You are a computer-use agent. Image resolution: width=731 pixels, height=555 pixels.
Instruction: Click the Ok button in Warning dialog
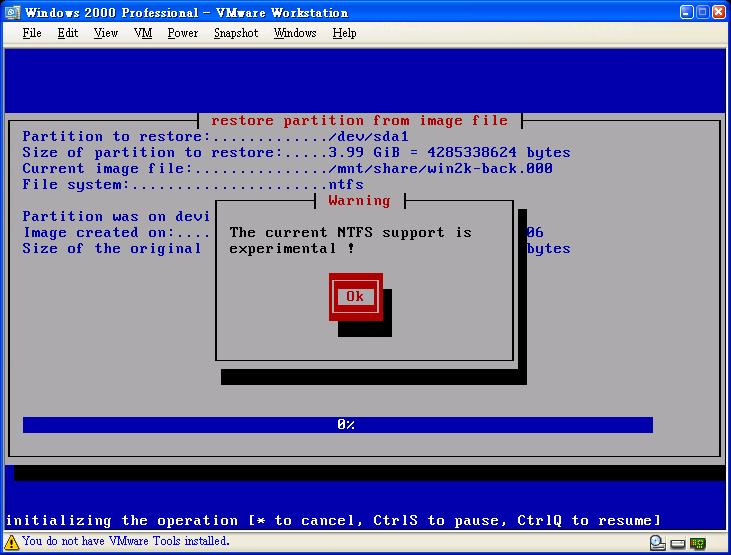(356, 297)
